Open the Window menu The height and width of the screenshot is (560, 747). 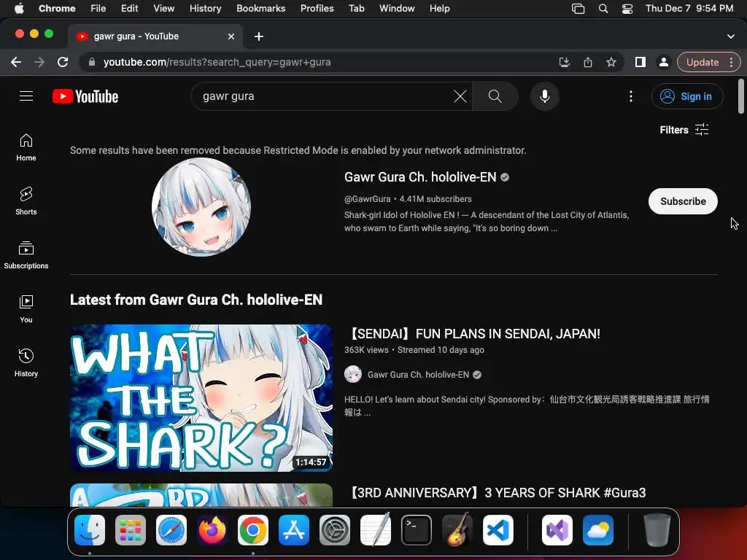[x=397, y=8]
